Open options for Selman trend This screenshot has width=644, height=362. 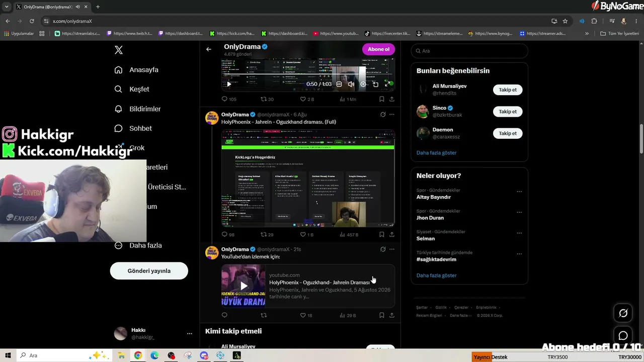pos(519,233)
